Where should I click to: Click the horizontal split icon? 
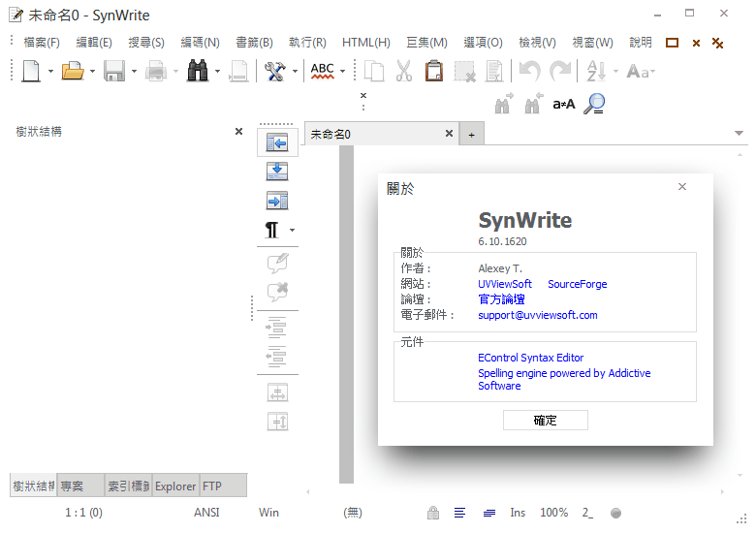[278, 392]
